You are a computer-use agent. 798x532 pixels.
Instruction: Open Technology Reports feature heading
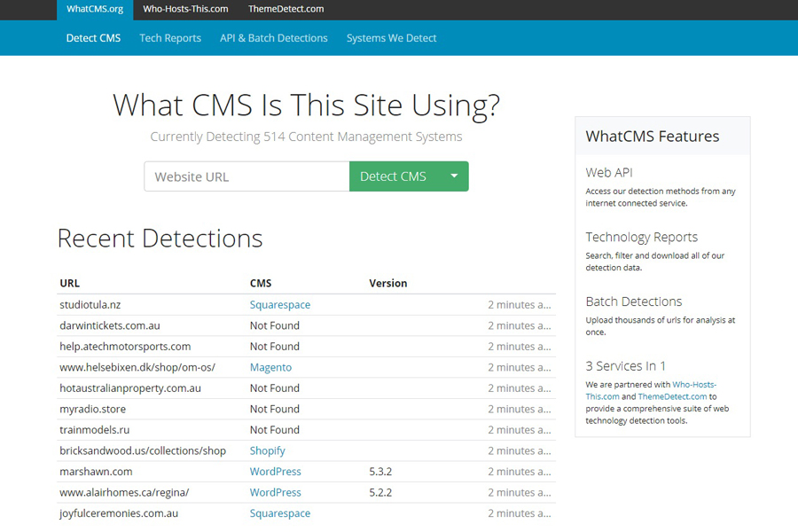pos(641,237)
